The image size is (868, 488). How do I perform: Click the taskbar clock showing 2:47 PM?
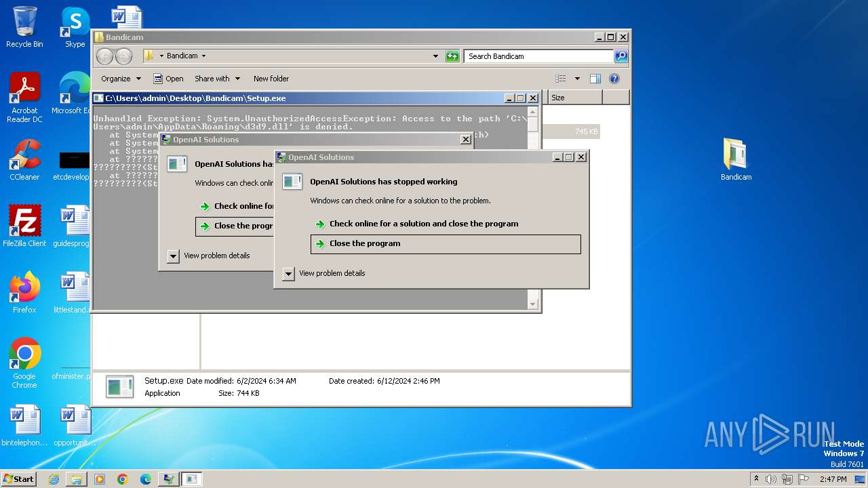pyautogui.click(x=833, y=479)
